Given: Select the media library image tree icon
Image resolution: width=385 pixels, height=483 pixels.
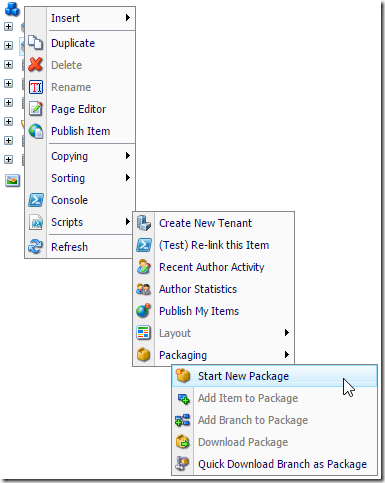Looking at the screenshot, I should click(x=12, y=180).
